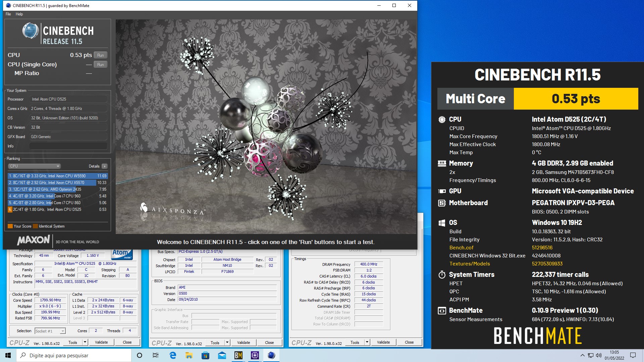
Task: Switch to Cinebench taskbar icon
Action: (271, 355)
